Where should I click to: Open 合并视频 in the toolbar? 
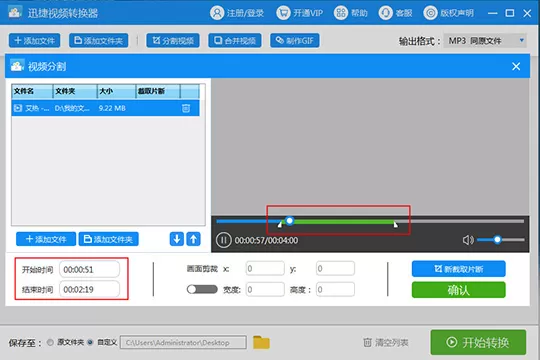[235, 41]
